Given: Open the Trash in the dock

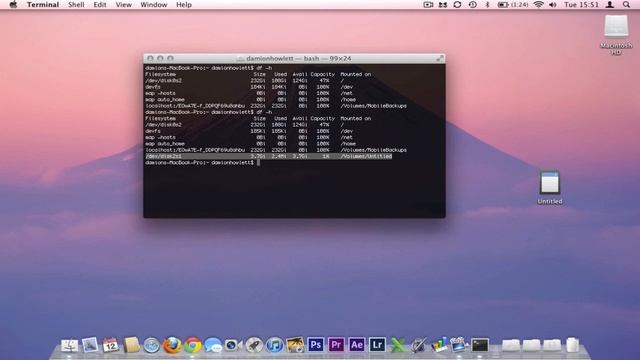Looking at the screenshot, I should [x=573, y=345].
